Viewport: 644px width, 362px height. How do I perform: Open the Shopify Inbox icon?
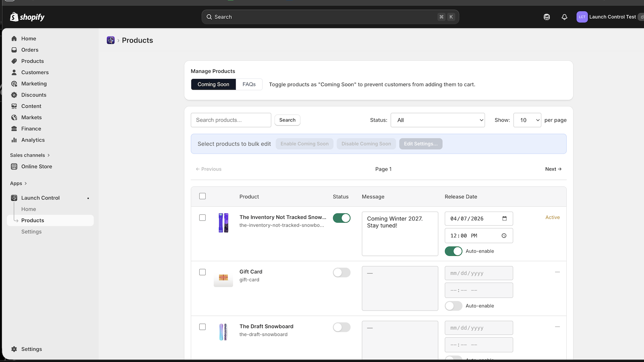tap(546, 16)
